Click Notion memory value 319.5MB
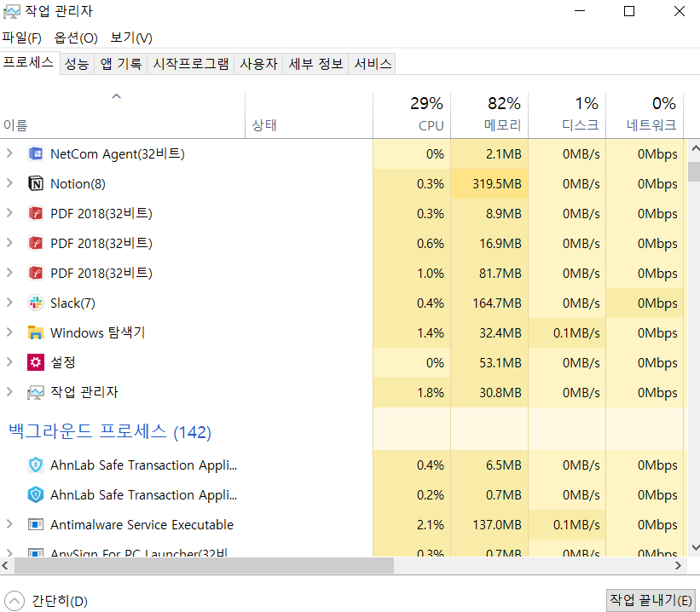The image size is (700, 612). click(497, 184)
